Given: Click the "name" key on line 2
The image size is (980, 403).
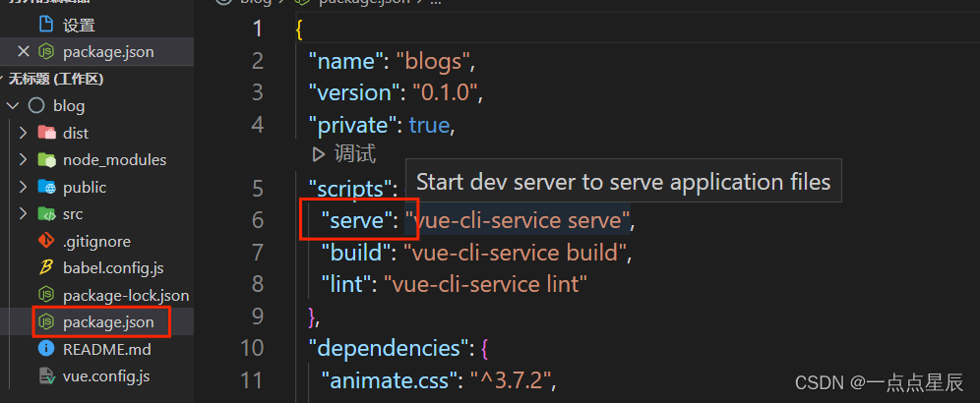Looking at the screenshot, I should click(x=345, y=61).
